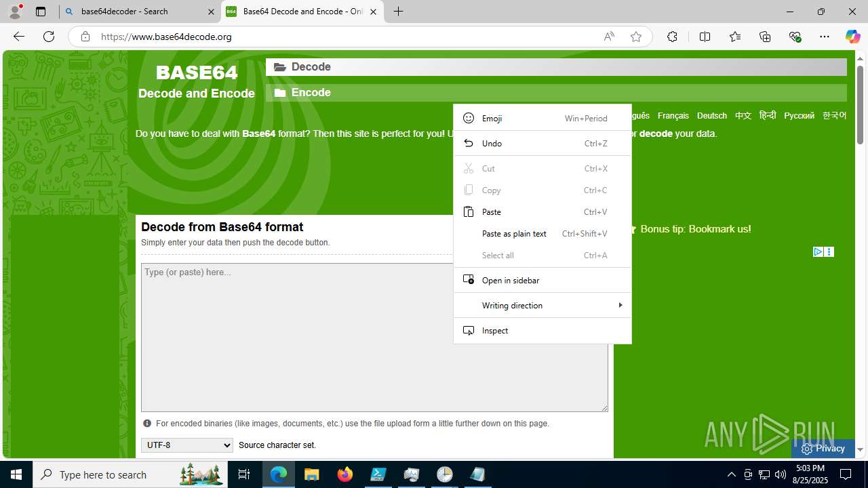Choose Open in sidebar from context menu
Screen dimensions: 868x488
542,280
